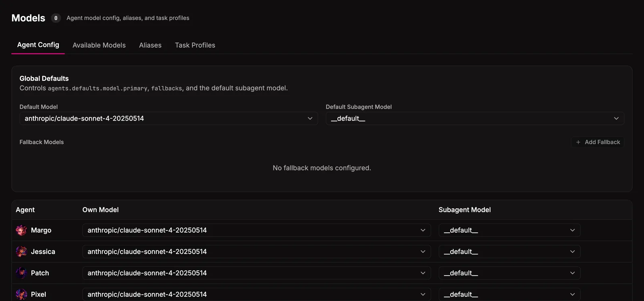This screenshot has width=644, height=301.
Task: Open Margo's Subagent Model dropdown
Action: (x=510, y=230)
